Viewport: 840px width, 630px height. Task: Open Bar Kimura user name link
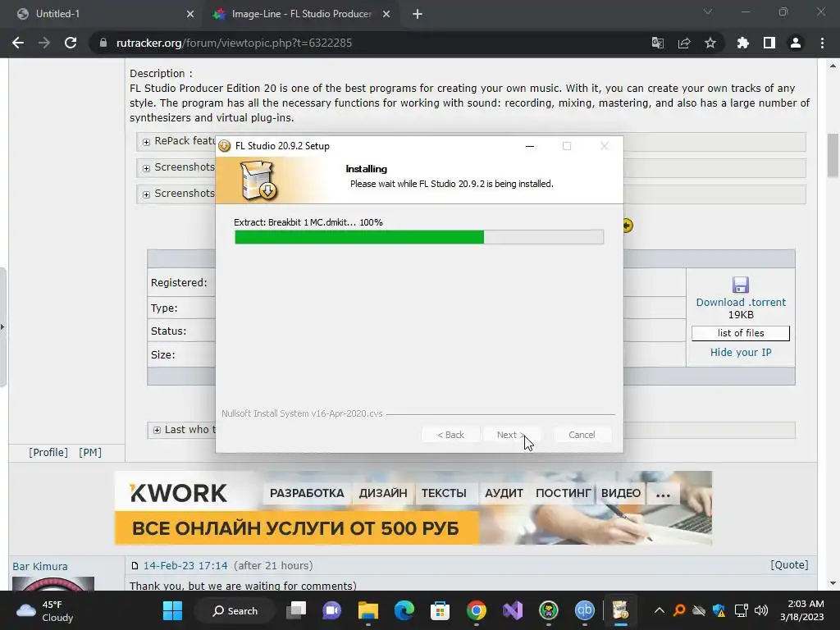40,566
